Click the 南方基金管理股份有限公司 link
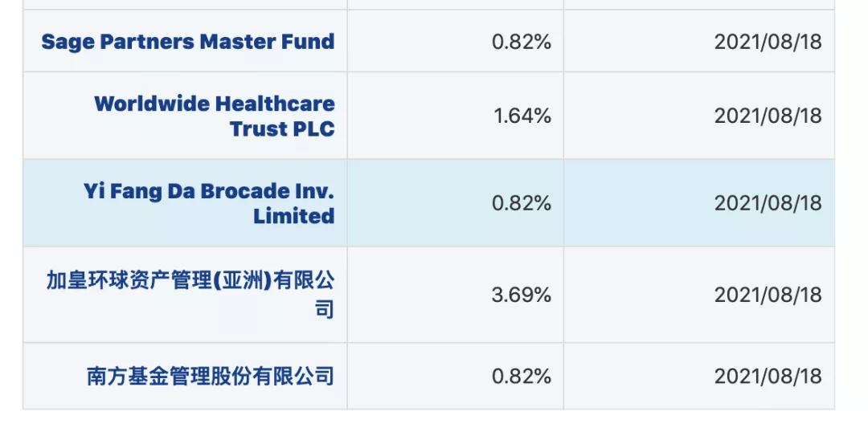The width and height of the screenshot is (868, 444). pyautogui.click(x=210, y=376)
